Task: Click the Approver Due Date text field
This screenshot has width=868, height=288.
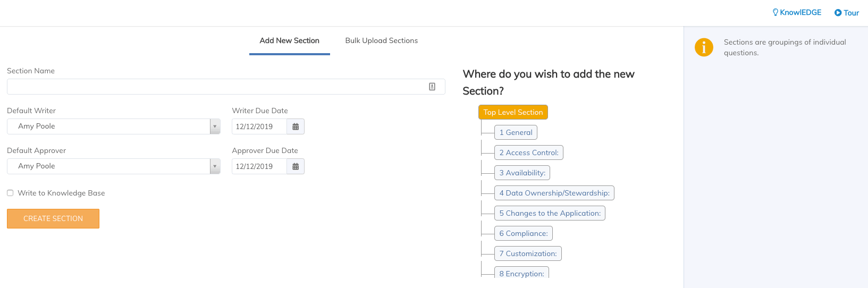Action: [x=259, y=166]
